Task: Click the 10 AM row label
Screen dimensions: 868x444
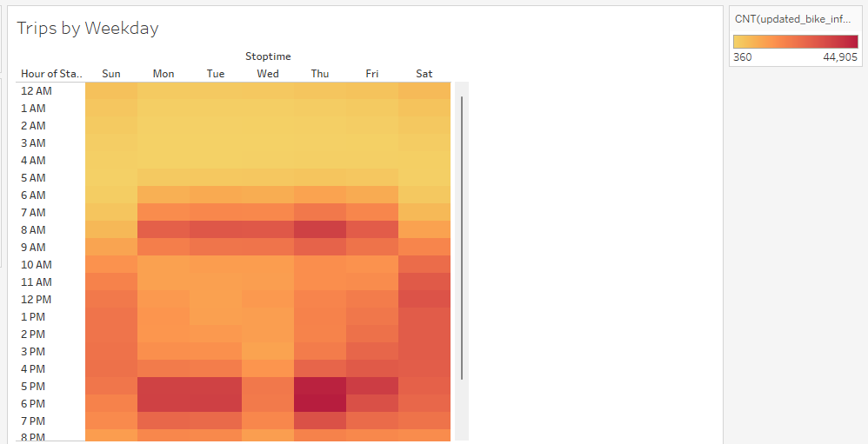Action: [x=36, y=265]
